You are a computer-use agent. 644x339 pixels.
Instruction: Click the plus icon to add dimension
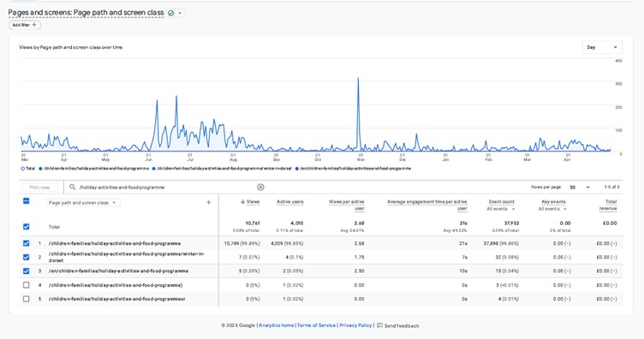pyautogui.click(x=209, y=202)
